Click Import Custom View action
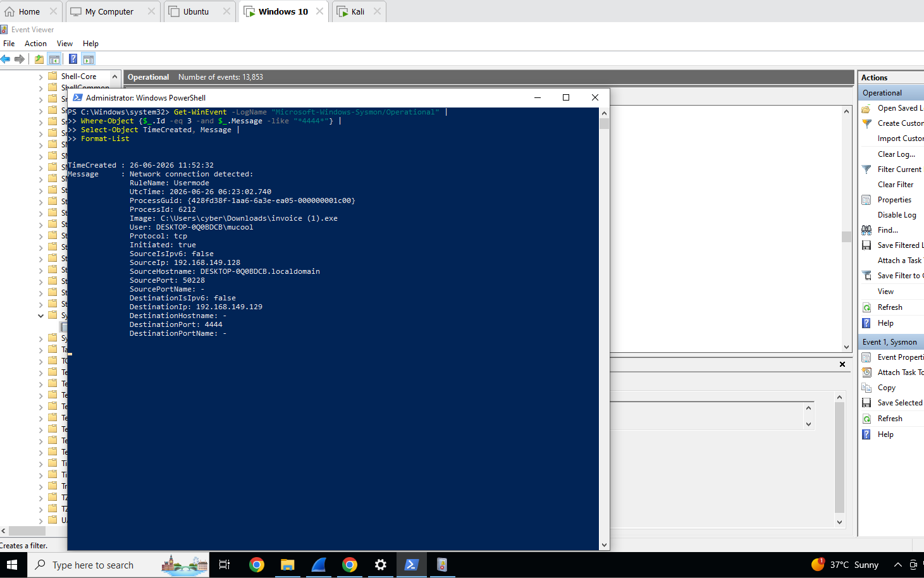The width and height of the screenshot is (924, 578). pos(901,138)
